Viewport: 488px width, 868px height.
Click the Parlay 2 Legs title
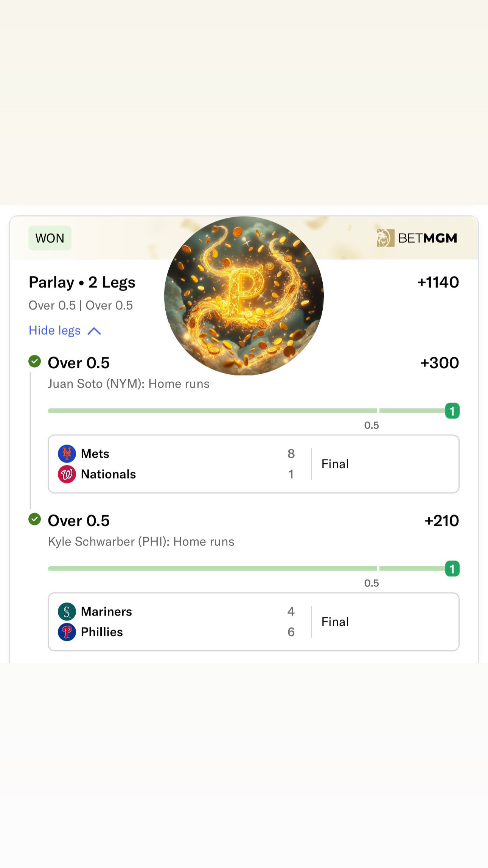tap(82, 282)
